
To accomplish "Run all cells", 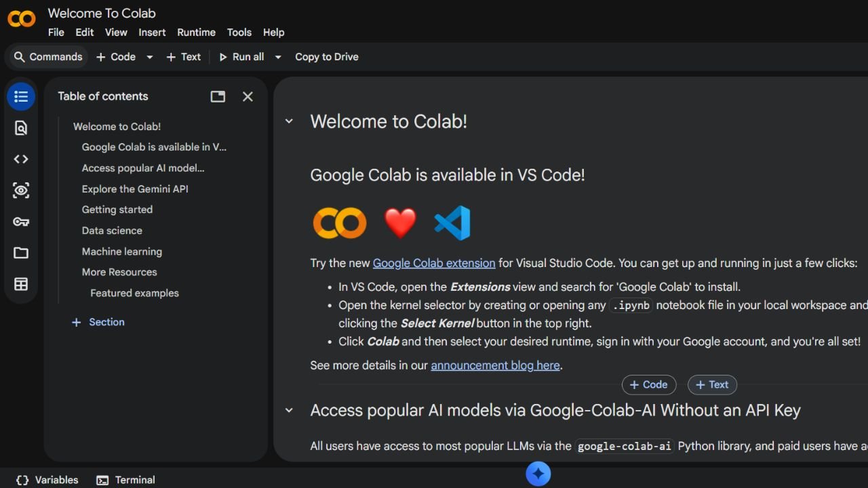I will (241, 57).
